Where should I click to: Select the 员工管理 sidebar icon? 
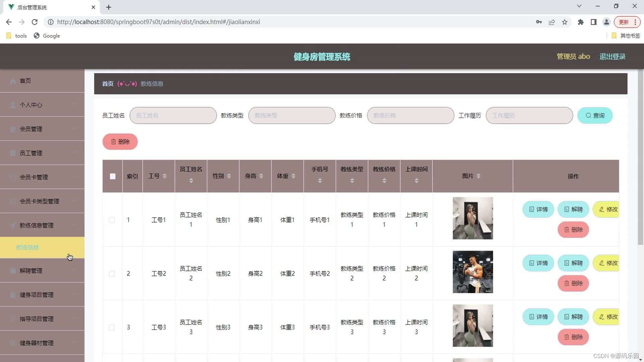[12, 153]
